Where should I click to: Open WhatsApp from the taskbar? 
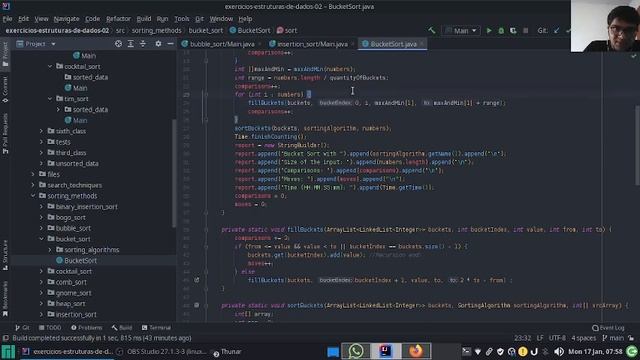(356, 351)
